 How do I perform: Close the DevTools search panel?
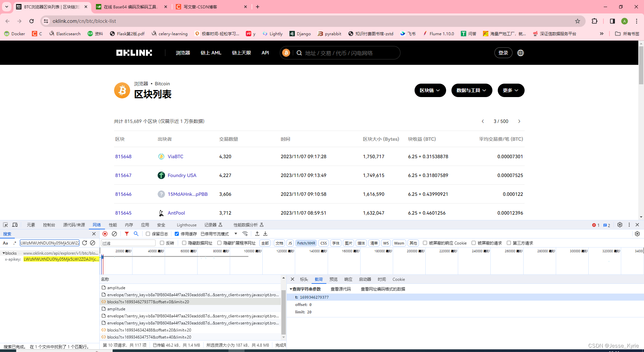(94, 234)
